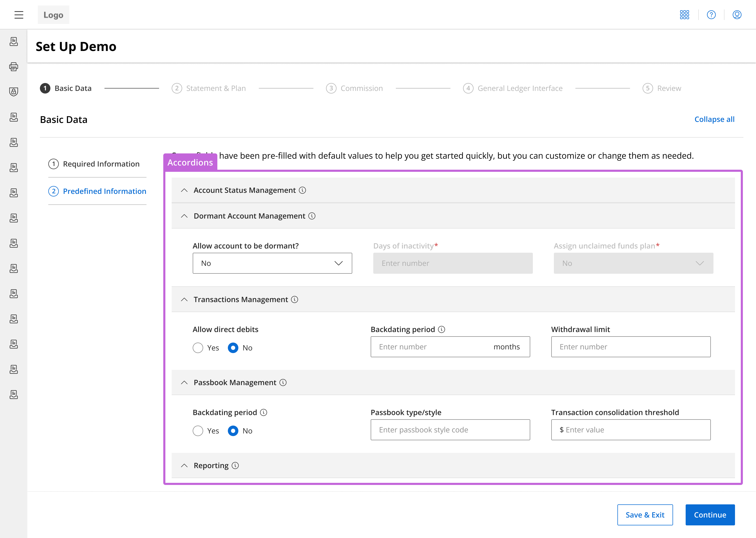756x538 pixels.
Task: Open Allow account to be dormant dropdown
Action: click(272, 263)
